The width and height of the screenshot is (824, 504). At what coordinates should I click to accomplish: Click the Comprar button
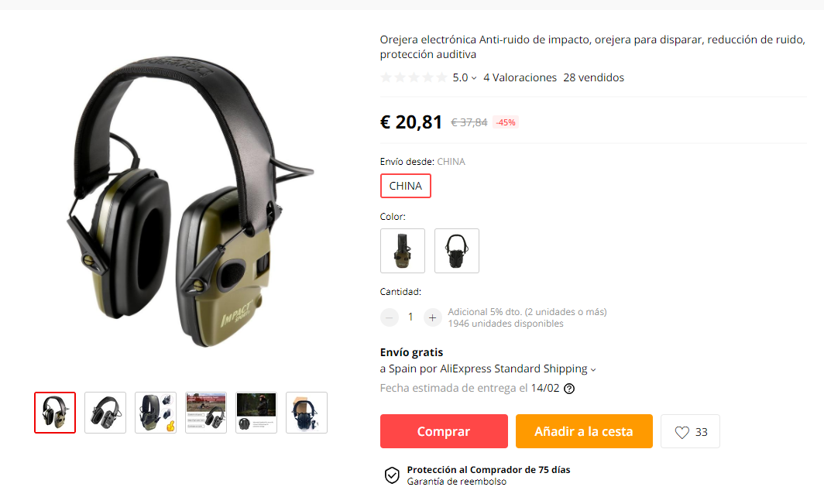[x=444, y=431]
